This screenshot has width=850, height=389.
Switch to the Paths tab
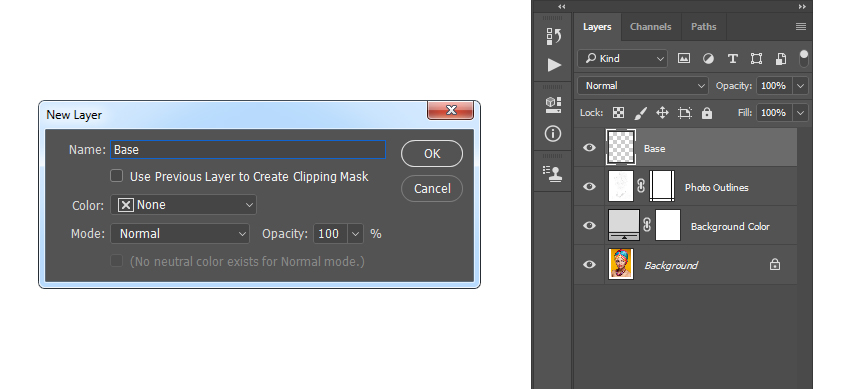click(703, 27)
